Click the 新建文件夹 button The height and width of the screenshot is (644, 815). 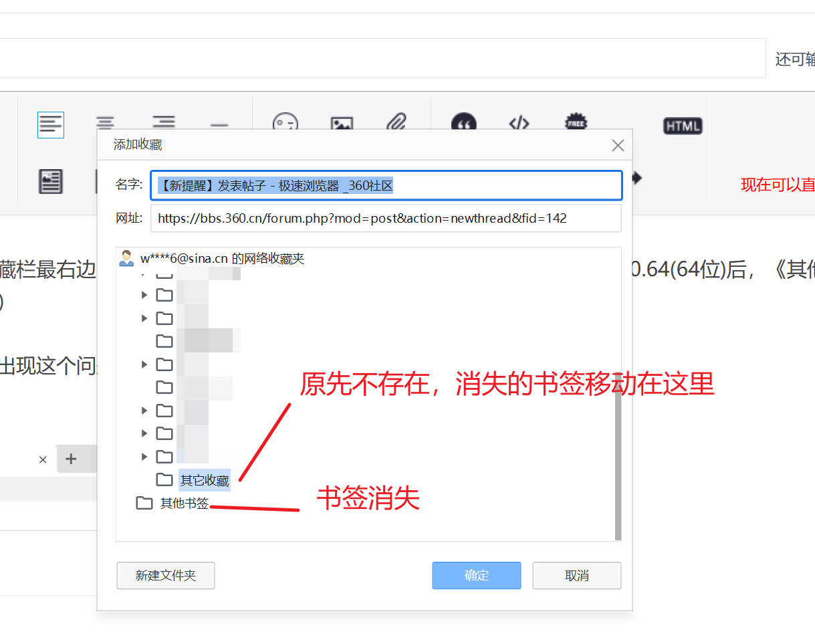[166, 575]
